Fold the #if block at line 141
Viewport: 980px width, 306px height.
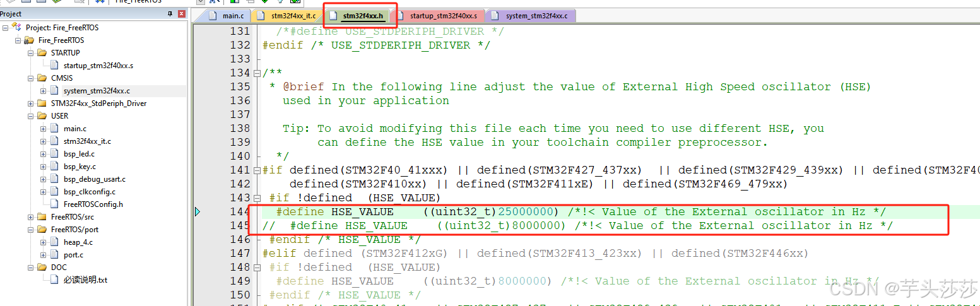coord(257,170)
